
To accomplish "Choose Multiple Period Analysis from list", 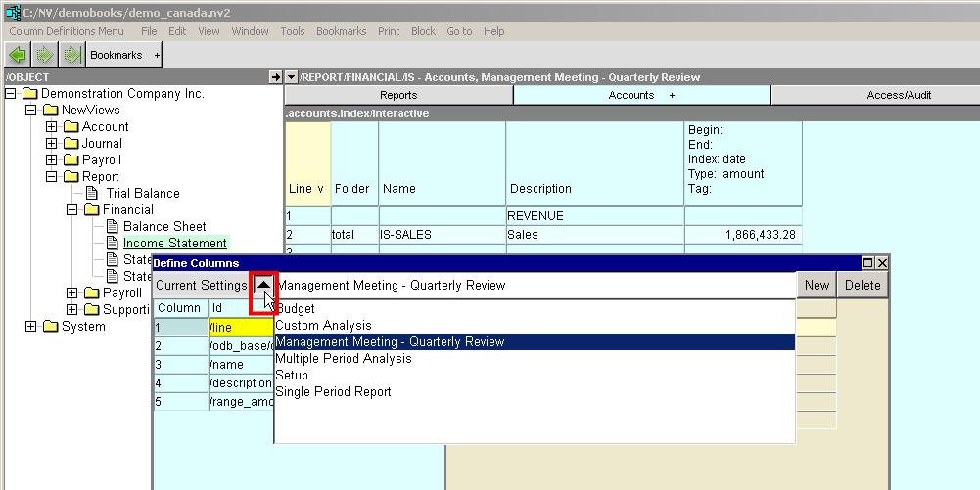I will [343, 359].
